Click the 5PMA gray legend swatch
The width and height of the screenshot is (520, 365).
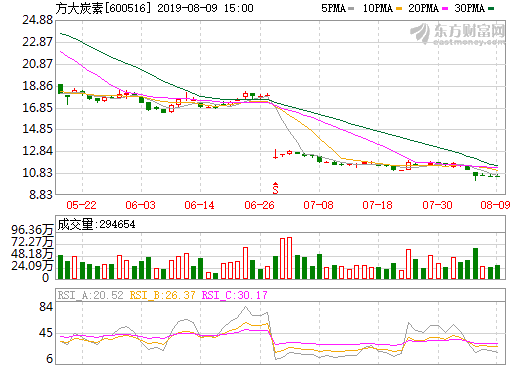(351, 9)
